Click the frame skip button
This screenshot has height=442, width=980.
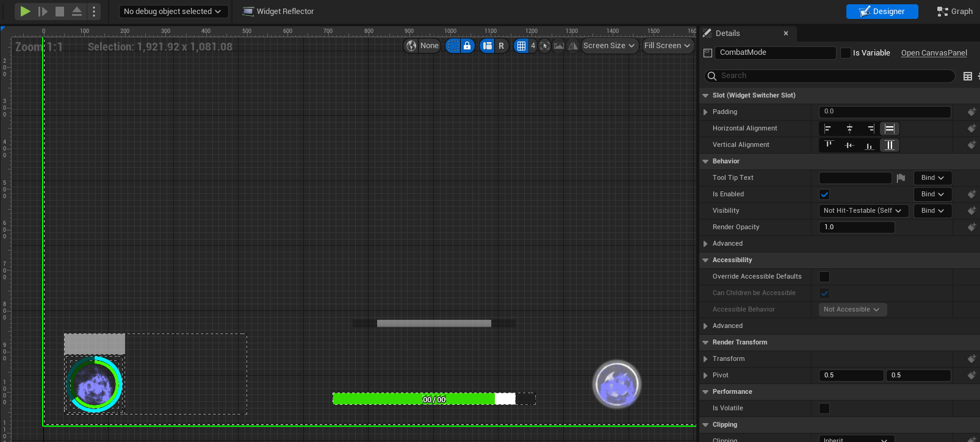[x=43, y=11]
